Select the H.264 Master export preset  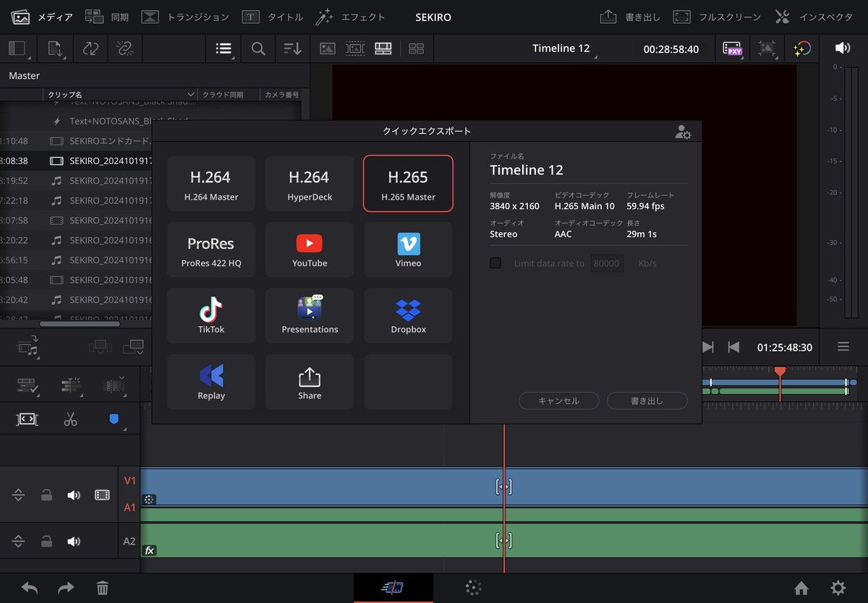click(x=211, y=184)
